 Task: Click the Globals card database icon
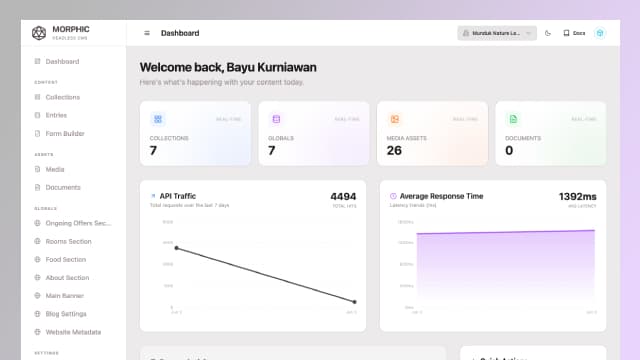276,119
